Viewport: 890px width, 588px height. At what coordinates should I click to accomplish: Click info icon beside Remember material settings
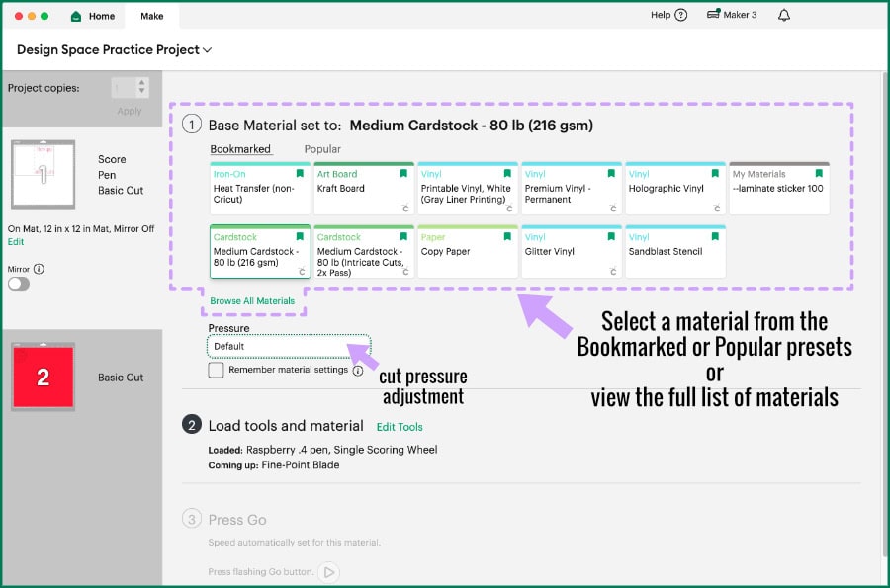(358, 371)
